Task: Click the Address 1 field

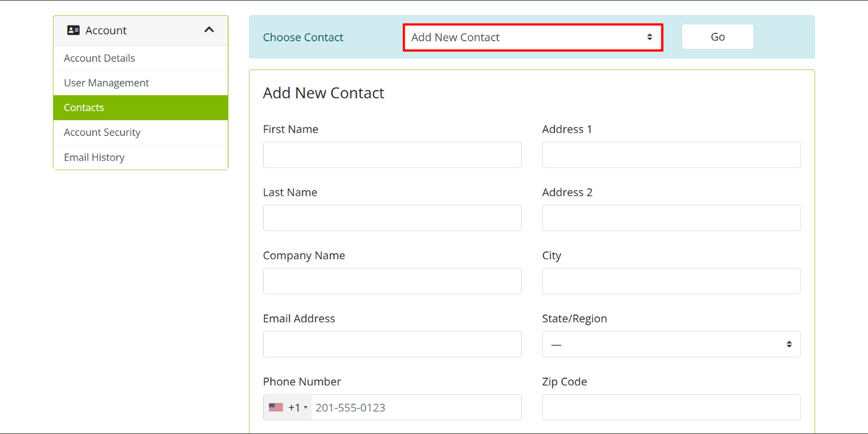Action: click(671, 155)
